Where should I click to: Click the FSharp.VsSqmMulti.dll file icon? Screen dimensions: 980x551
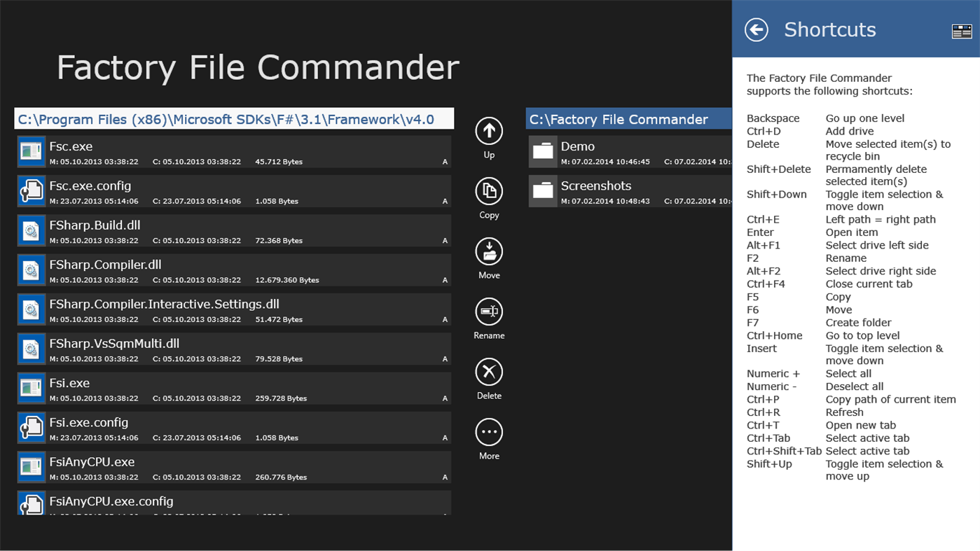(32, 349)
